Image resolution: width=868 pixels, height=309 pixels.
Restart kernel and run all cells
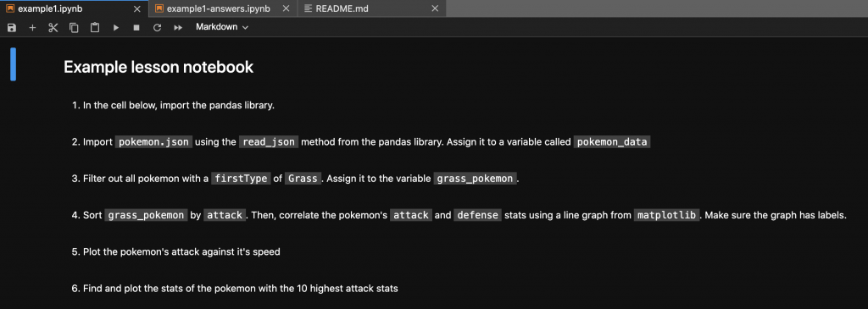click(178, 27)
